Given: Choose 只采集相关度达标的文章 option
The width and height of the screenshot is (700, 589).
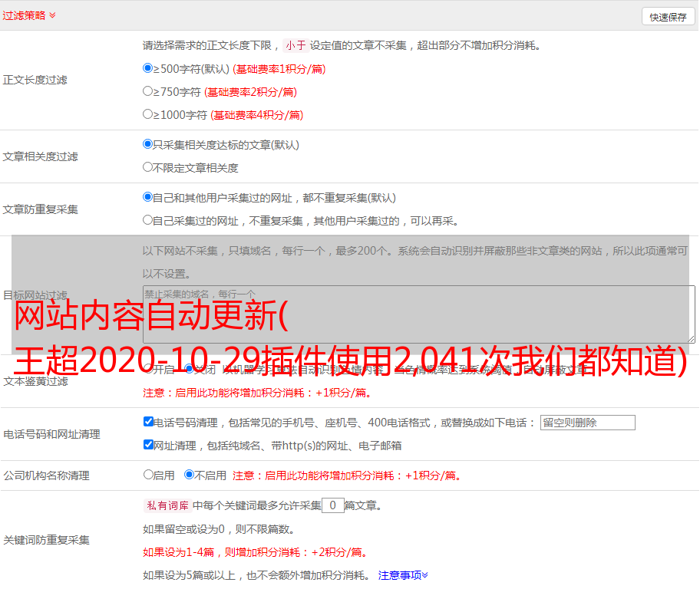Looking at the screenshot, I should pos(147,144).
